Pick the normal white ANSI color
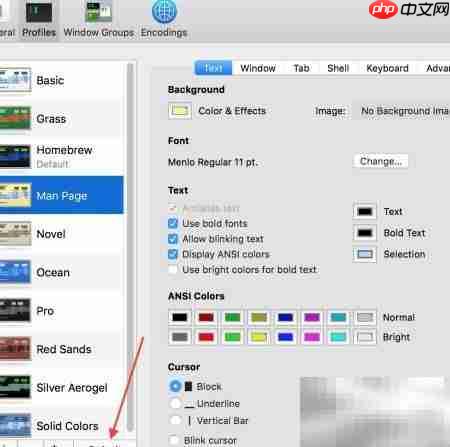450x447 pixels. 365,317
